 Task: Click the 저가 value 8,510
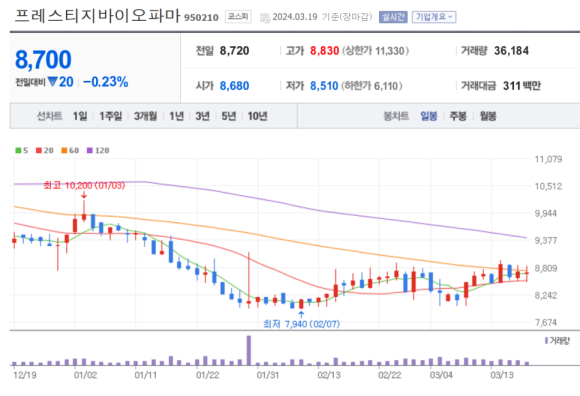coord(324,86)
